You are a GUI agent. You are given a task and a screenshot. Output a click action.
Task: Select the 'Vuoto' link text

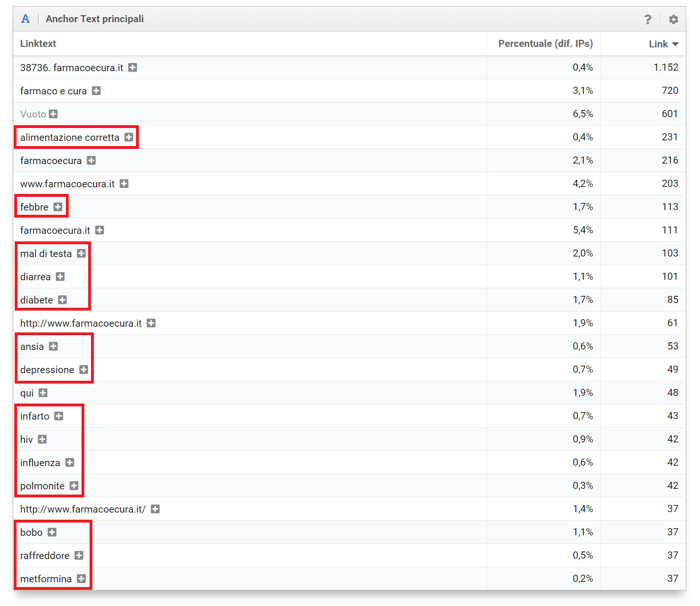tap(33, 114)
